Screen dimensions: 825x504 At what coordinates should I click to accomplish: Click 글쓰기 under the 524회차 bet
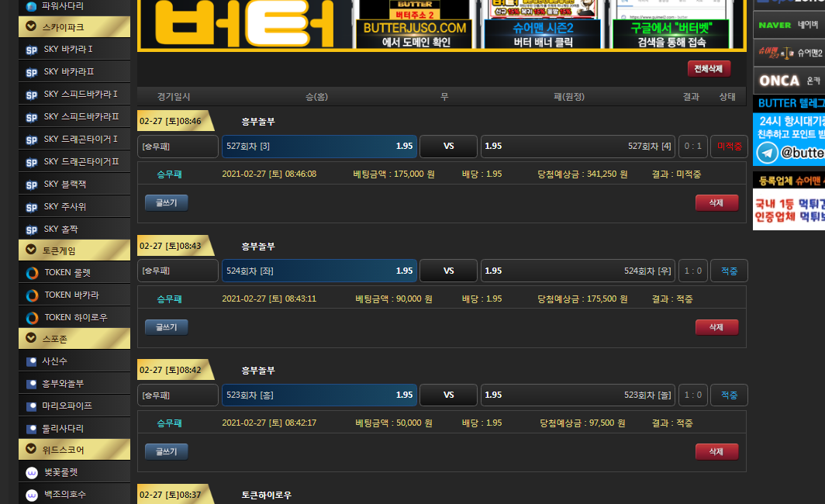pyautogui.click(x=166, y=327)
